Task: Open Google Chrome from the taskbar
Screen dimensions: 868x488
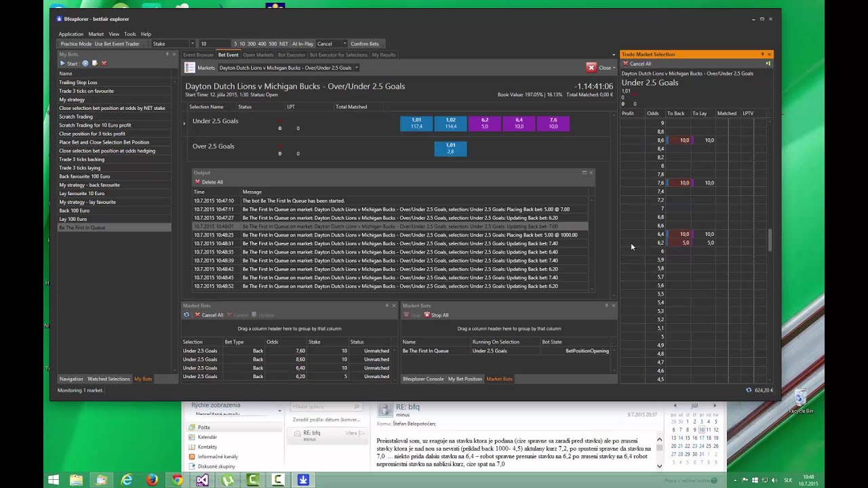Action: [x=177, y=480]
